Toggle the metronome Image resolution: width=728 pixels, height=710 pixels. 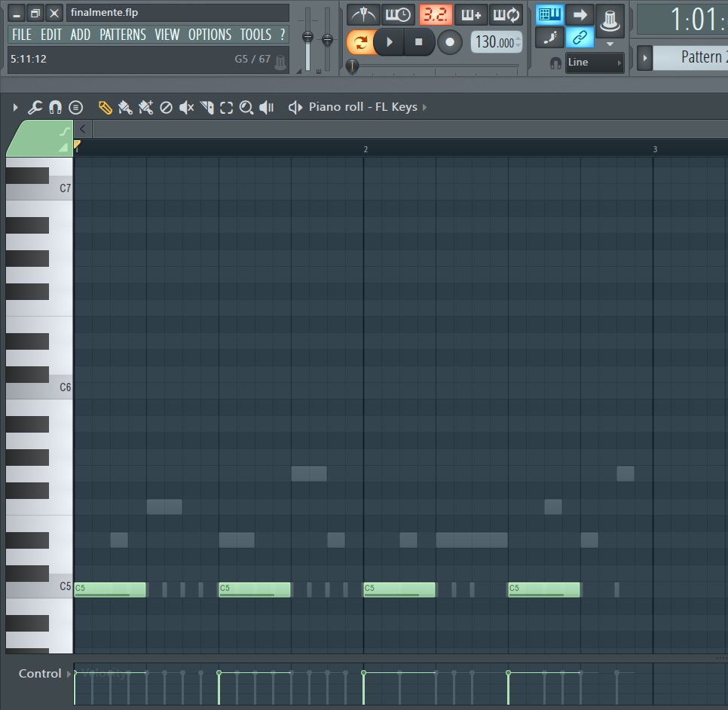(x=363, y=15)
